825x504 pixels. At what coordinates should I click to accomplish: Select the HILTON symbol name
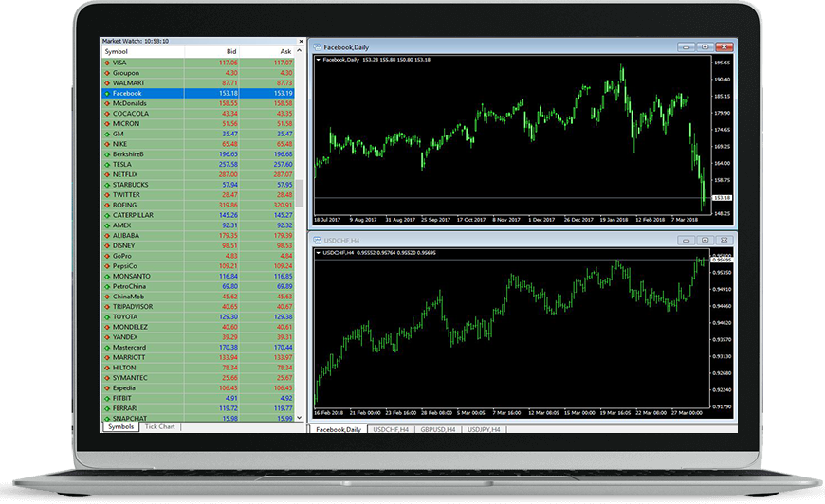[x=124, y=368]
